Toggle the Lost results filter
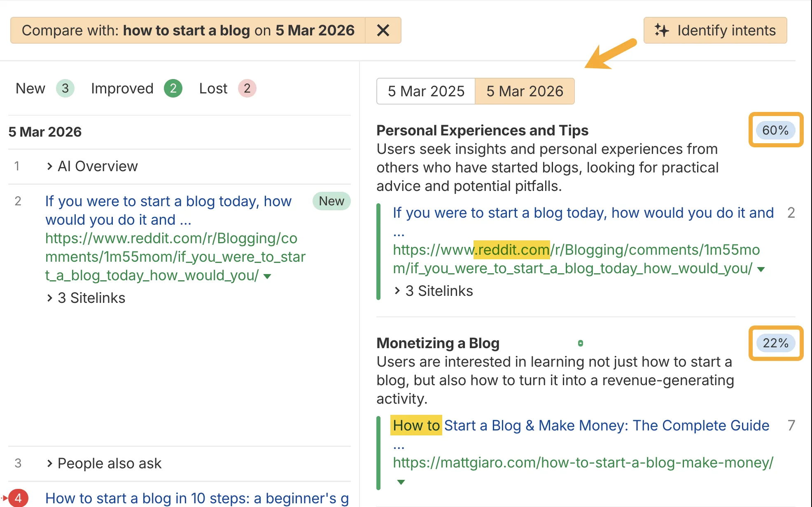 213,88
